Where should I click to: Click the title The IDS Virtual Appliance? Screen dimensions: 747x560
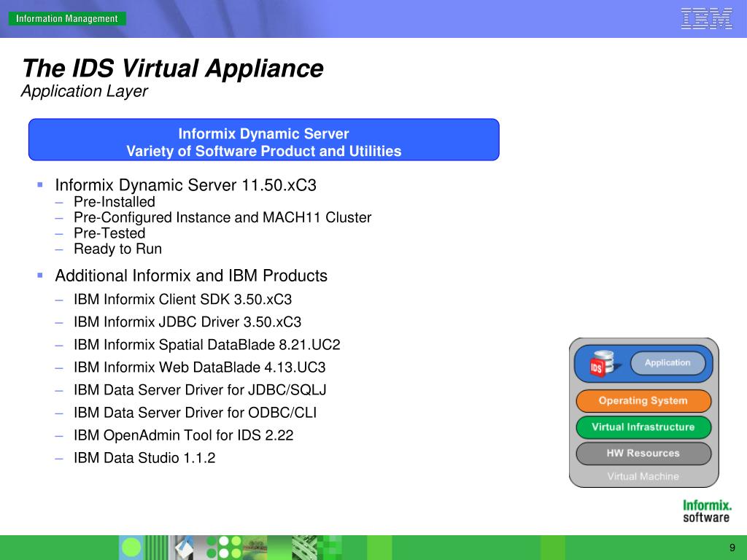[x=172, y=68]
